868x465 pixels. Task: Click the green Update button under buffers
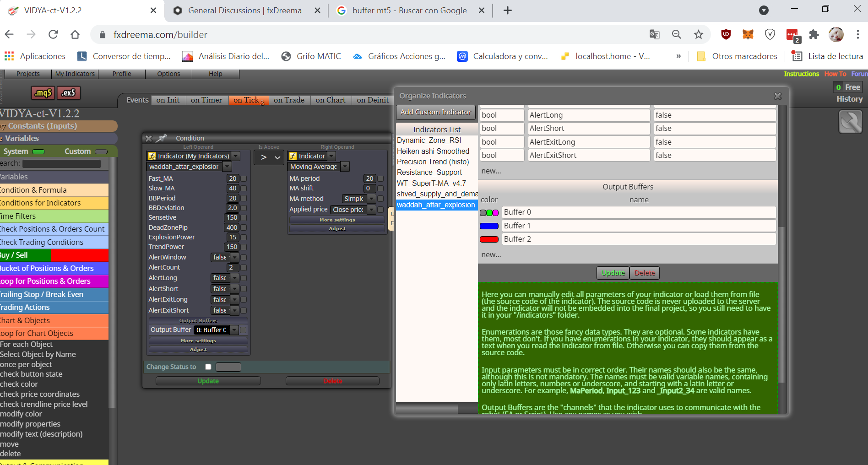tap(613, 273)
